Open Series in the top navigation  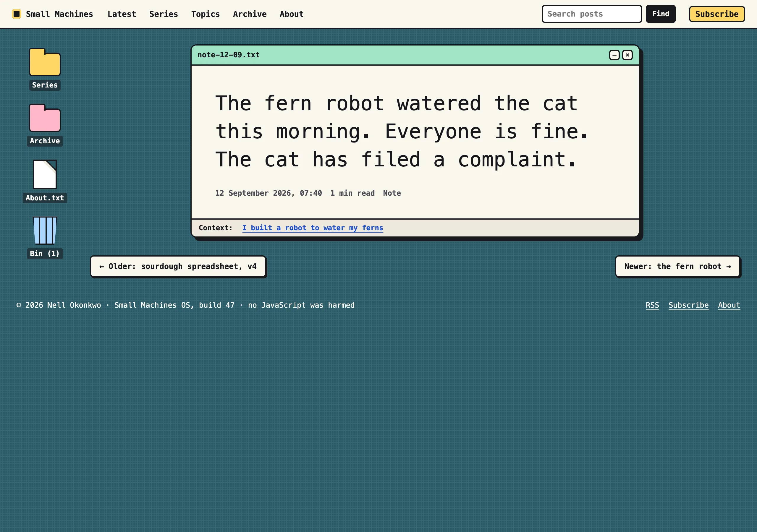[164, 14]
